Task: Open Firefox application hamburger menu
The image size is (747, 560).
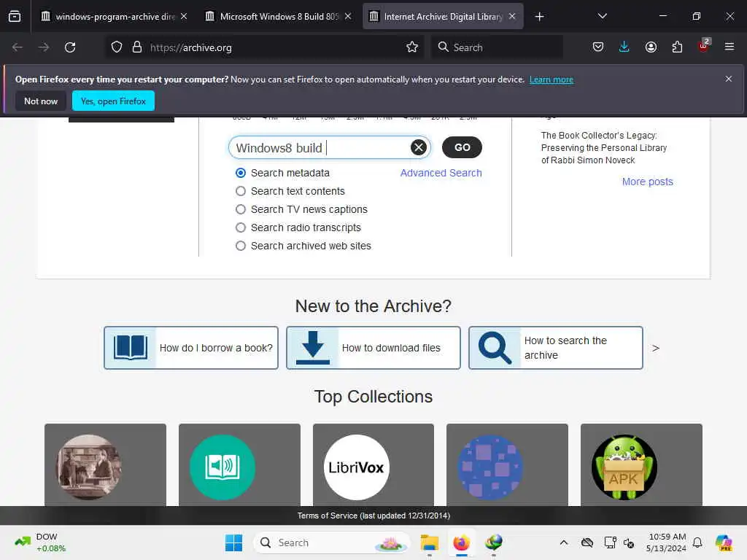Action: coord(729,47)
